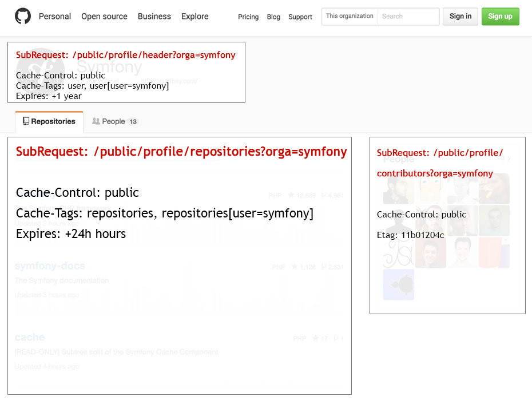532x400 pixels.
Task: Click the blue fractal contributor avatar
Action: click(x=398, y=284)
